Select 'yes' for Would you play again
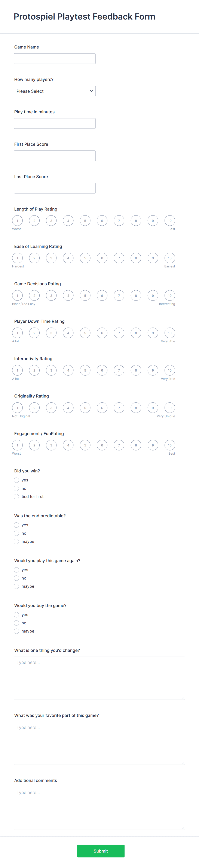 pos(16,570)
